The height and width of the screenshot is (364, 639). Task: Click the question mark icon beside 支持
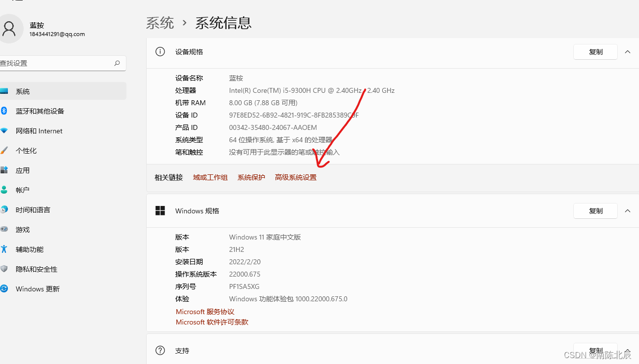[x=160, y=350]
